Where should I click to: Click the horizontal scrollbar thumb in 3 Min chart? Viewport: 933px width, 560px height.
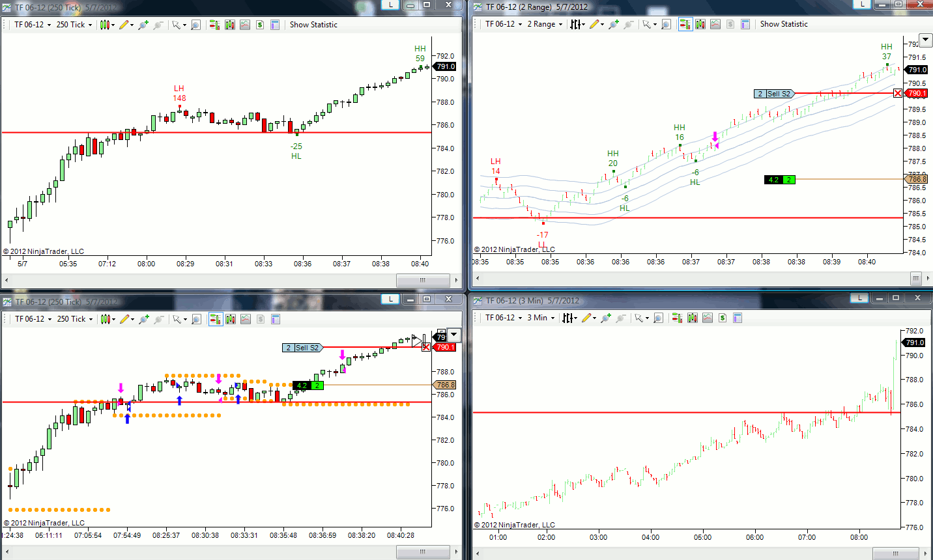pos(895,554)
